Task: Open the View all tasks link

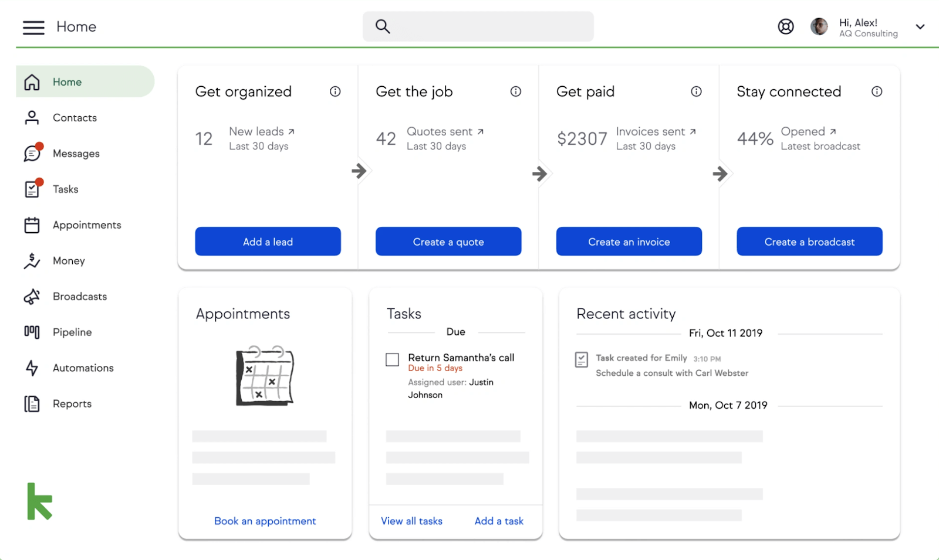Action: click(x=412, y=521)
